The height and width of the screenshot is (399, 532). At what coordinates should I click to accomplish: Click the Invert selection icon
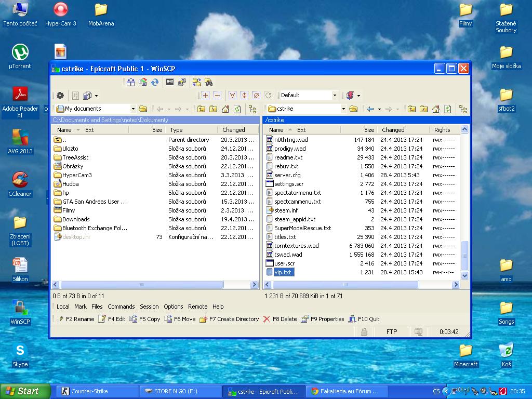tap(244, 96)
